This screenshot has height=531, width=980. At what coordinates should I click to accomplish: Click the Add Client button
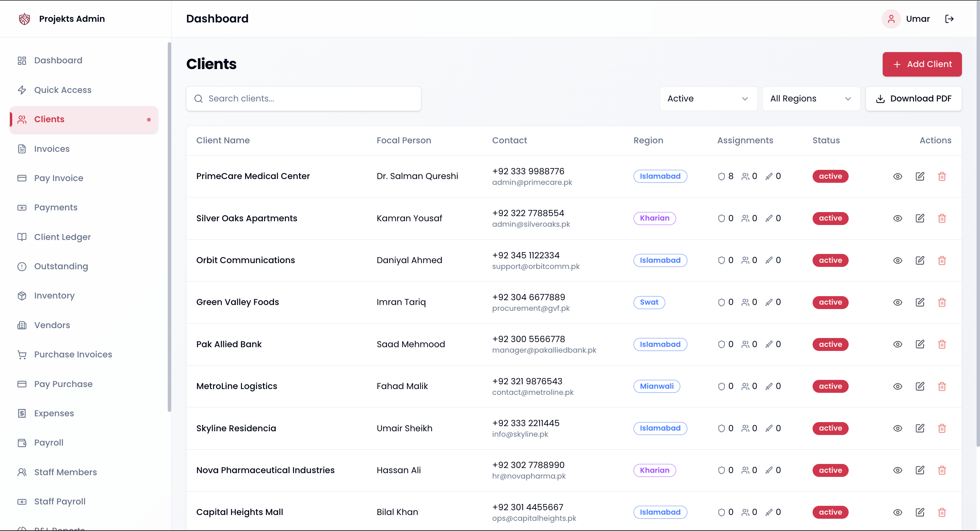pyautogui.click(x=922, y=64)
